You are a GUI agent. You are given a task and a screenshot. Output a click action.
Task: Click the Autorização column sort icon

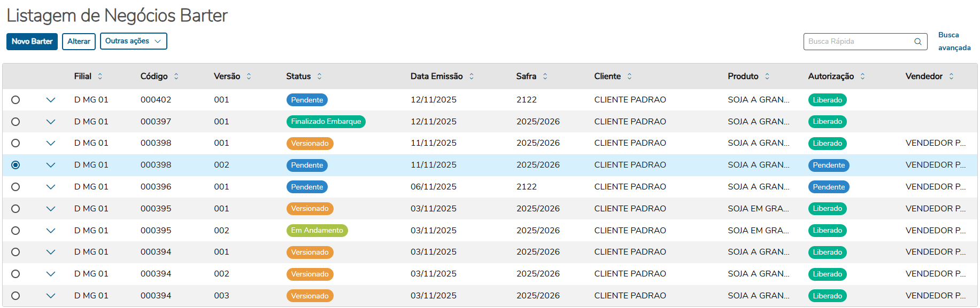click(862, 76)
